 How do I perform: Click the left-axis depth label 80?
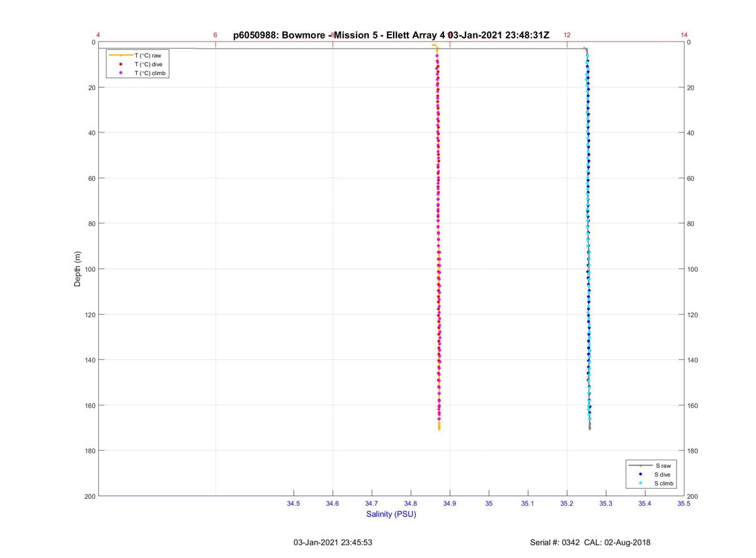point(91,224)
